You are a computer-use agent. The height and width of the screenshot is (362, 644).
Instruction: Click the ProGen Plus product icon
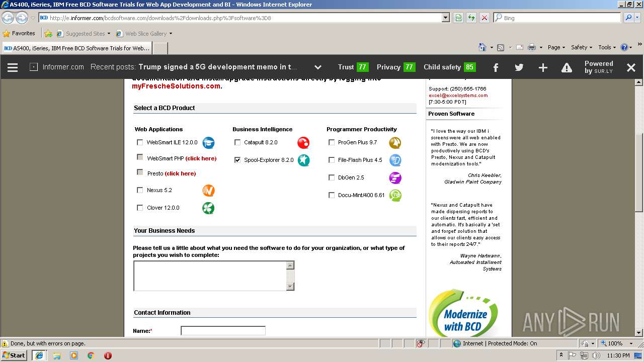tap(395, 143)
